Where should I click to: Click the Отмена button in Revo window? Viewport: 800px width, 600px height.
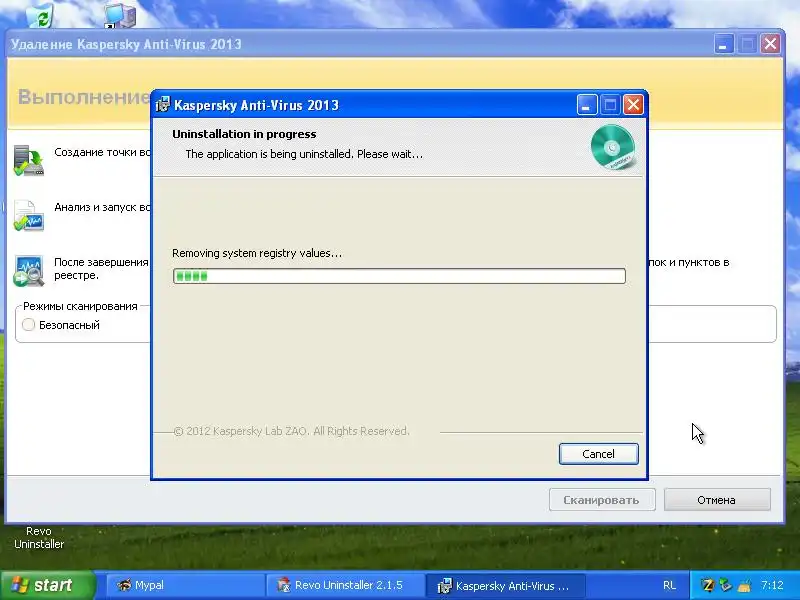click(x=717, y=500)
